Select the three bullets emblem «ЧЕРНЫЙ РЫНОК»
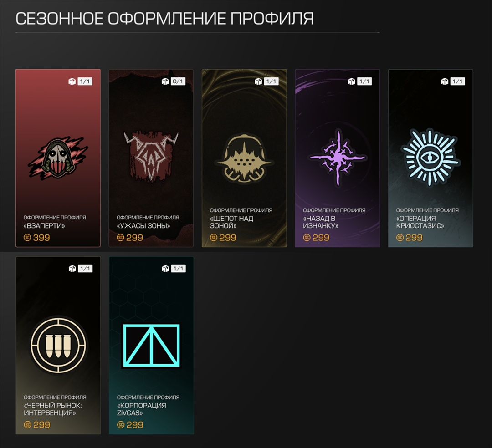This screenshot has width=492, height=448. point(58,345)
